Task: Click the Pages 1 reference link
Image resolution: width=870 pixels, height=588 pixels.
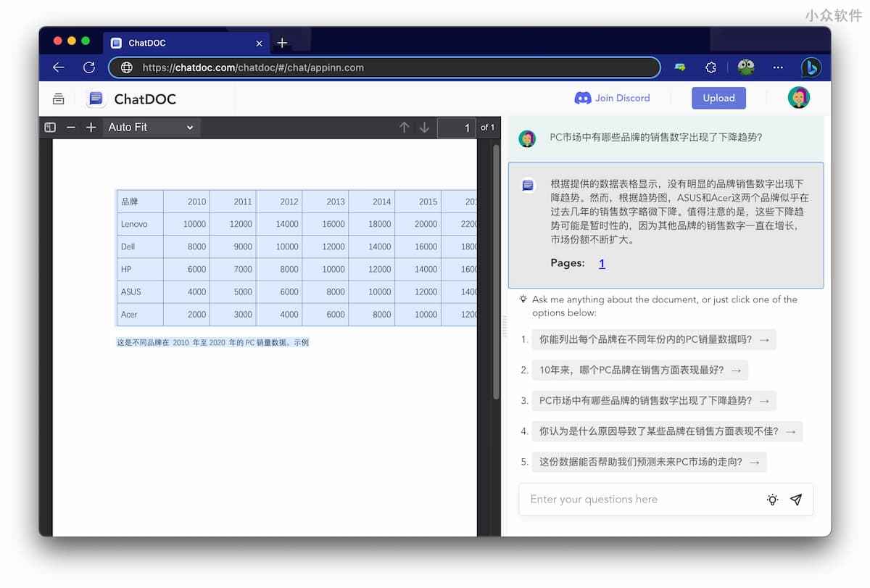Action: (602, 263)
